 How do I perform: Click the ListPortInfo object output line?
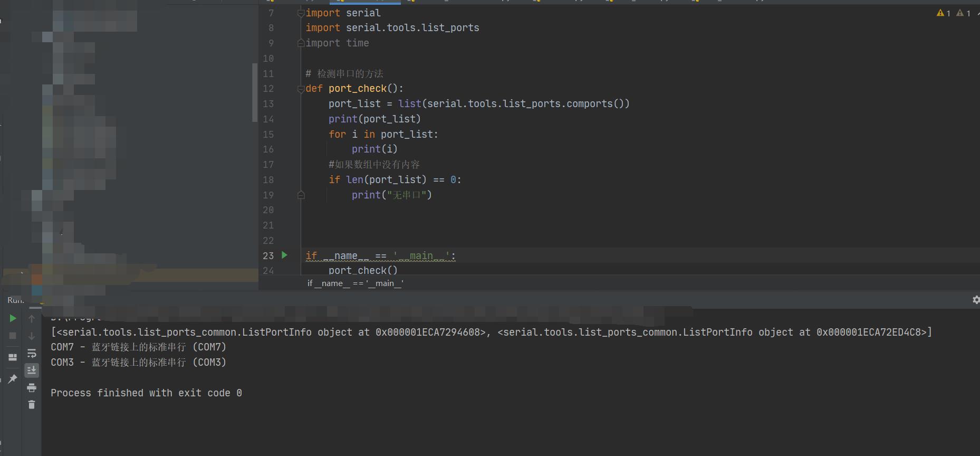(491, 332)
